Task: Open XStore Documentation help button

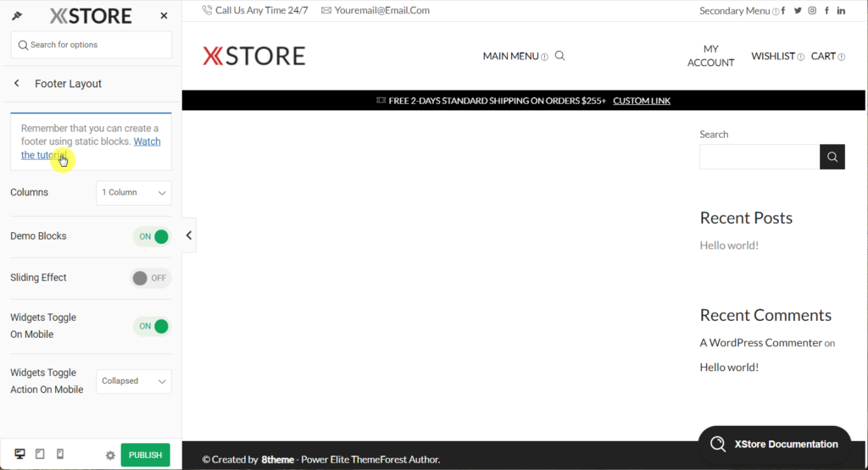Action: coord(775,444)
